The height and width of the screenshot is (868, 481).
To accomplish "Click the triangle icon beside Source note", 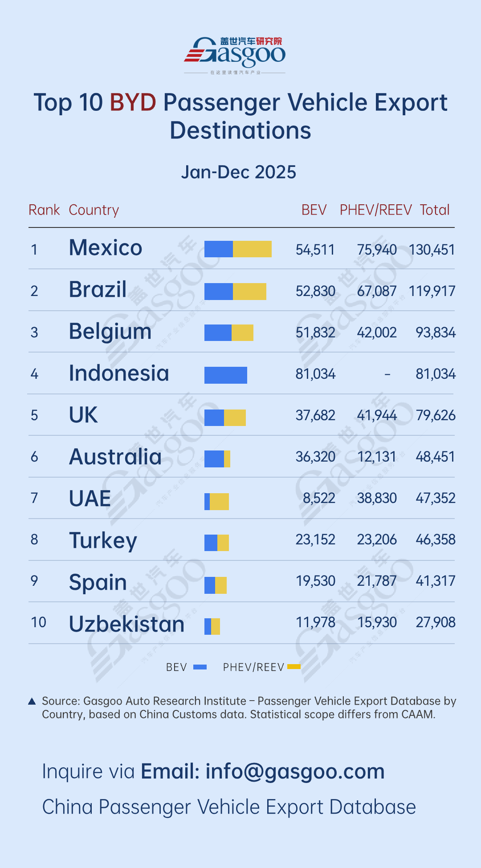I will coord(32,702).
